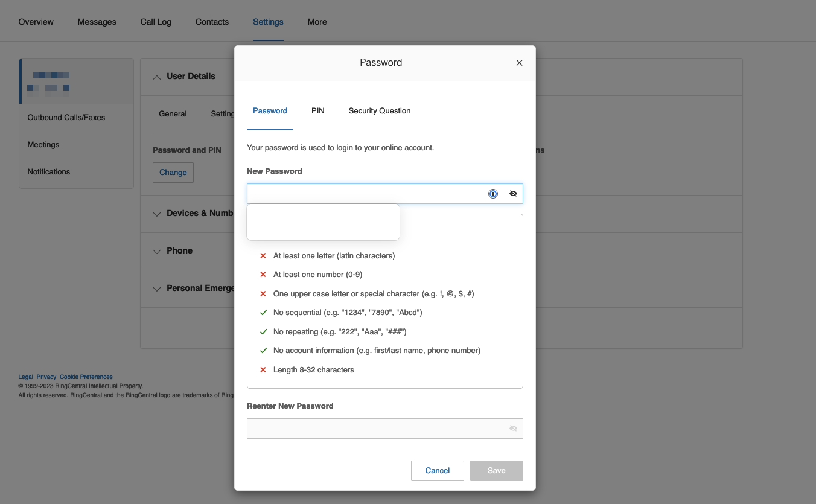Open the Security Question tab

coord(380,111)
